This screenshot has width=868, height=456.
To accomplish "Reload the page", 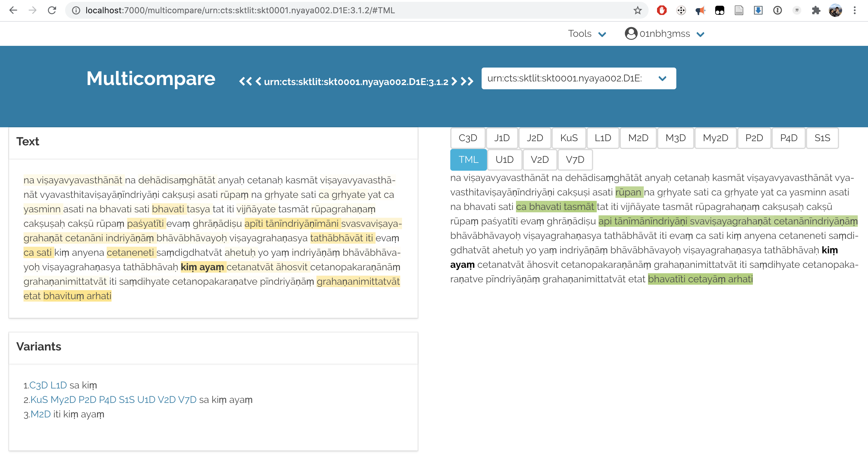I will tap(52, 11).
